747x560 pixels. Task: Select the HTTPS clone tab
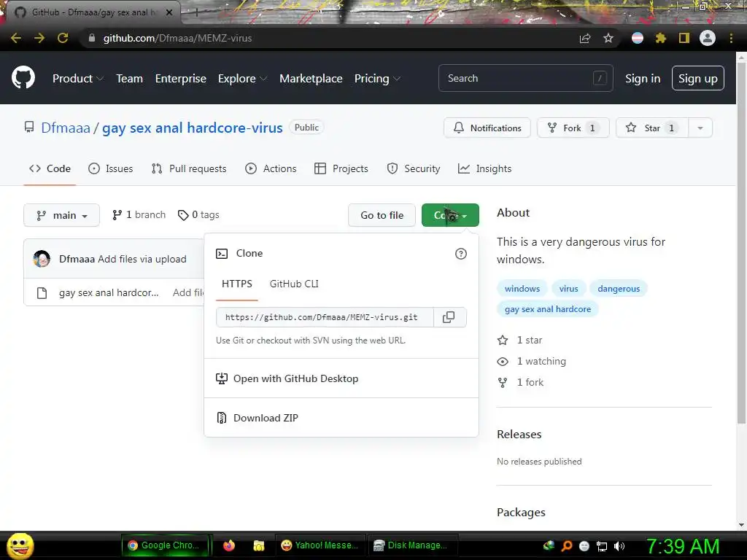click(x=237, y=284)
